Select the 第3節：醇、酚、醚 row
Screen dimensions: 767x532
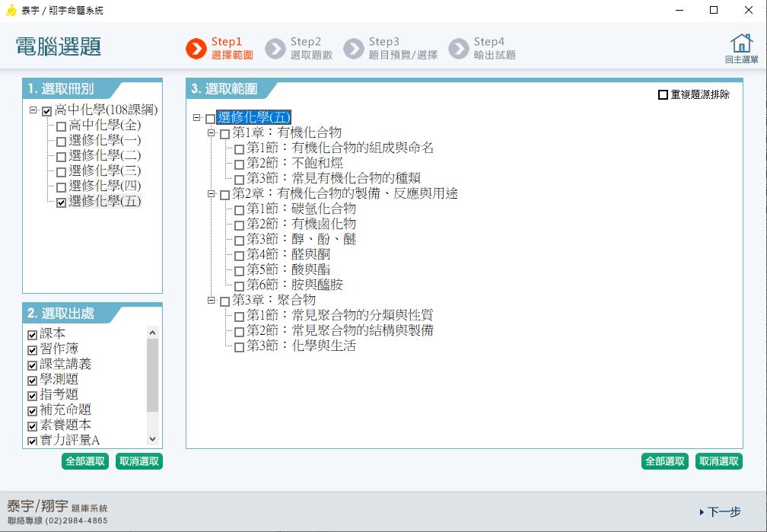tap(301, 239)
